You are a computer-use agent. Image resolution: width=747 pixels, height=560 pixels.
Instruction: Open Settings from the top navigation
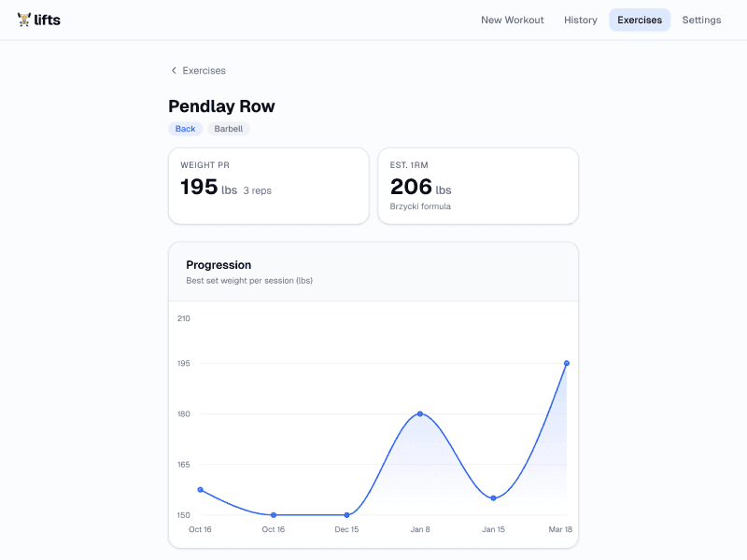coord(701,20)
